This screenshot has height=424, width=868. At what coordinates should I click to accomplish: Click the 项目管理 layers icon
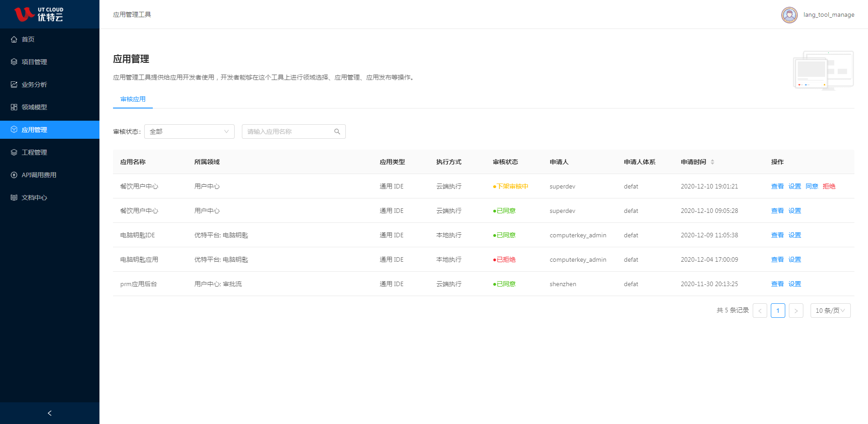coord(14,62)
